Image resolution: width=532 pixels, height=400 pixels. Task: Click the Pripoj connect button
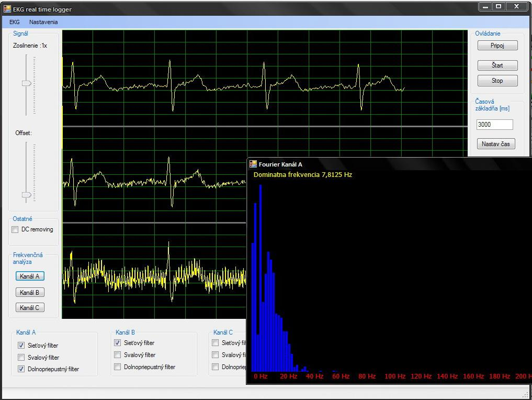pos(497,46)
